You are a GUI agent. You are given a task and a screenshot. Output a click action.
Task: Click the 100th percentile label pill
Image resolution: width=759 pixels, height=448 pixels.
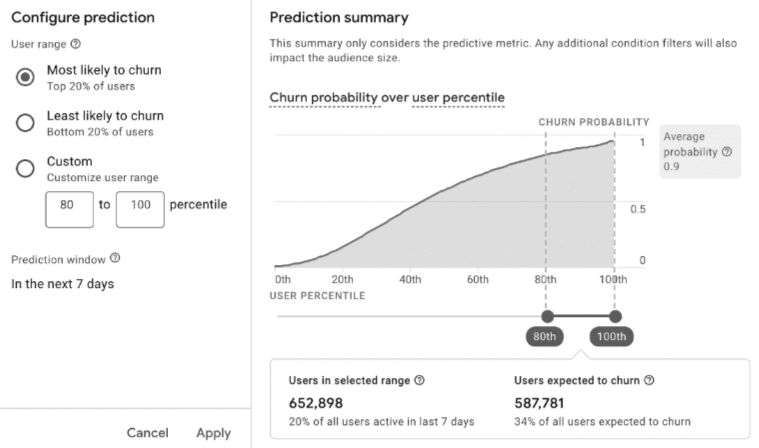(x=611, y=337)
